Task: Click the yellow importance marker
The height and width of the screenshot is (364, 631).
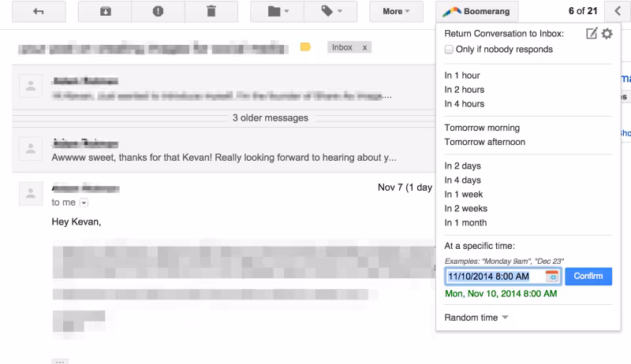Action: click(x=305, y=47)
